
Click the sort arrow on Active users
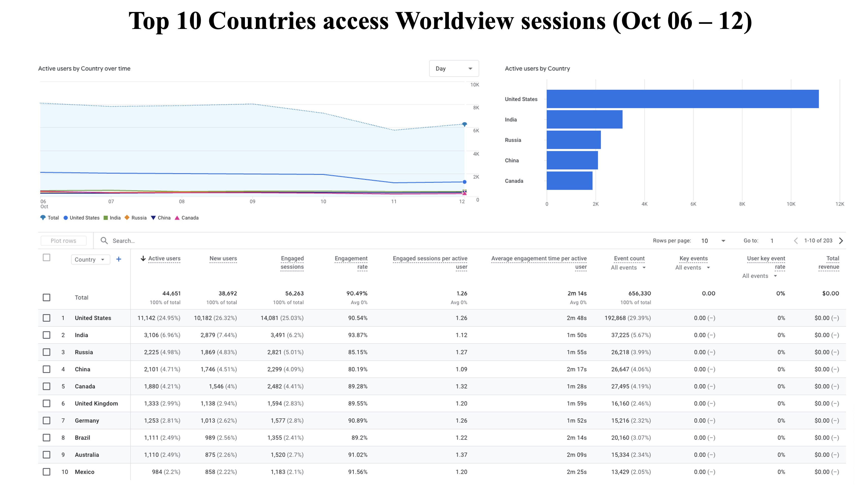143,258
